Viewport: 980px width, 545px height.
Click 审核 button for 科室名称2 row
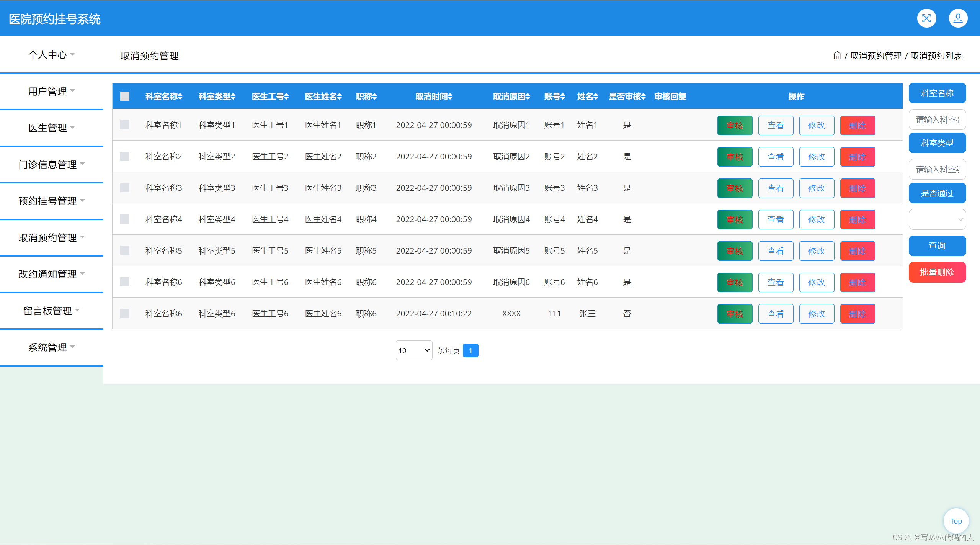735,157
